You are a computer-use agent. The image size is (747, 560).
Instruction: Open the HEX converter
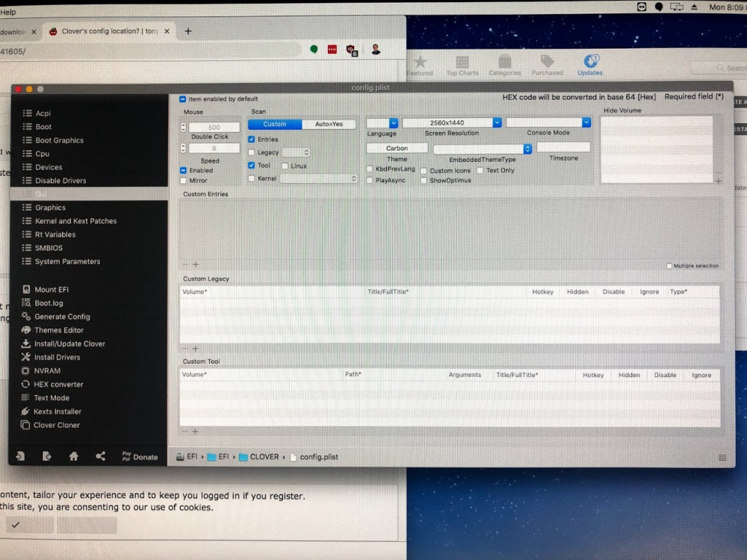point(52,385)
